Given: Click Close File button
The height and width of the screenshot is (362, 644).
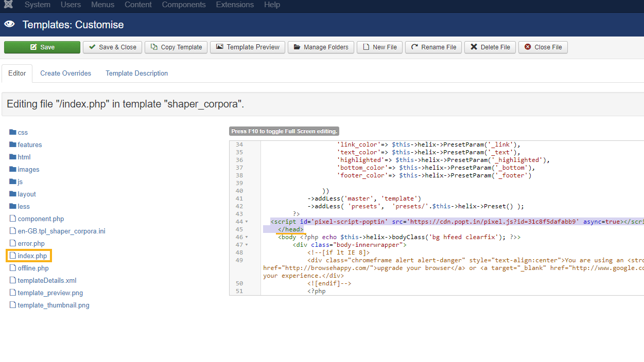Looking at the screenshot, I should pos(543,47).
